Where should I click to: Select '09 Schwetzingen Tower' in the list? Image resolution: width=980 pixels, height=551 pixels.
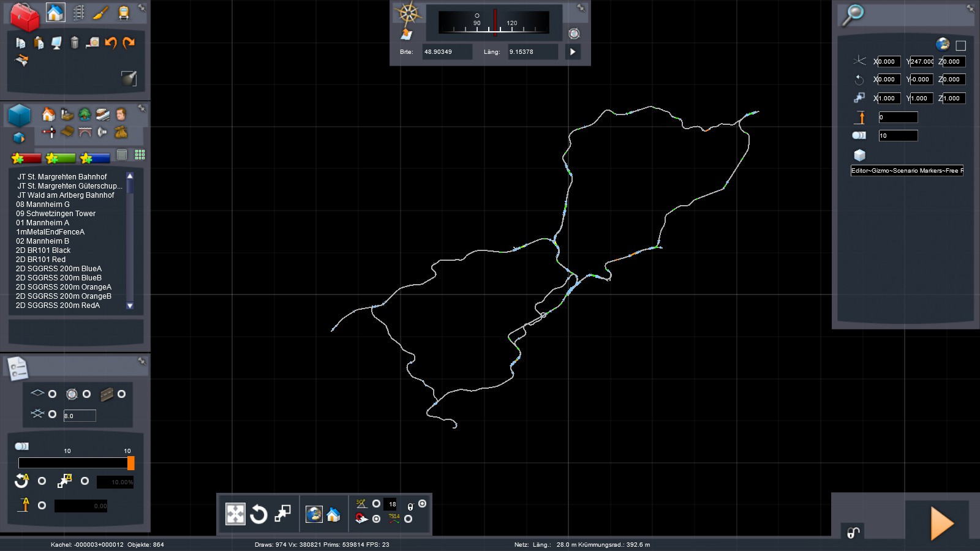(x=56, y=214)
